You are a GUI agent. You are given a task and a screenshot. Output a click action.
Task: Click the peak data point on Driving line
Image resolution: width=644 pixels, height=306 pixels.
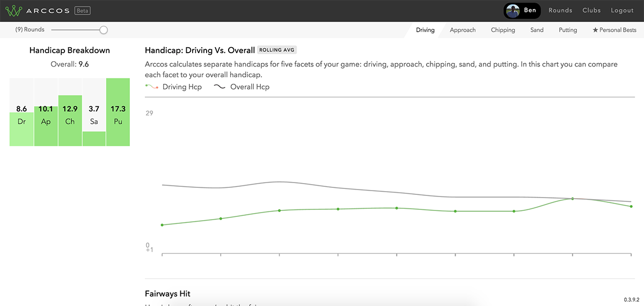coord(573,199)
